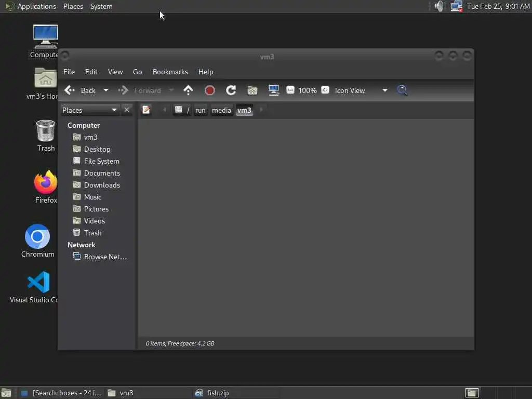The height and width of the screenshot is (399, 532).
Task: Open the Go menu
Action: pos(137,72)
